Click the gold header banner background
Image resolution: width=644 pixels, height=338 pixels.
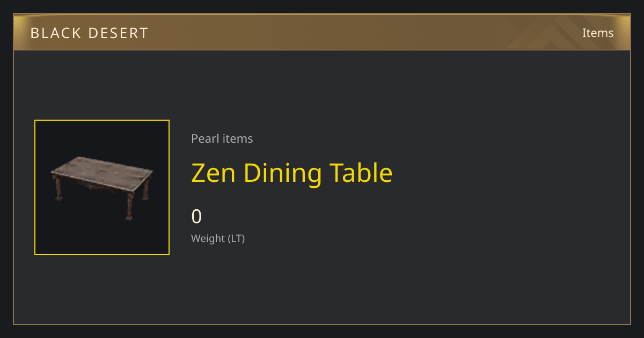(x=322, y=33)
